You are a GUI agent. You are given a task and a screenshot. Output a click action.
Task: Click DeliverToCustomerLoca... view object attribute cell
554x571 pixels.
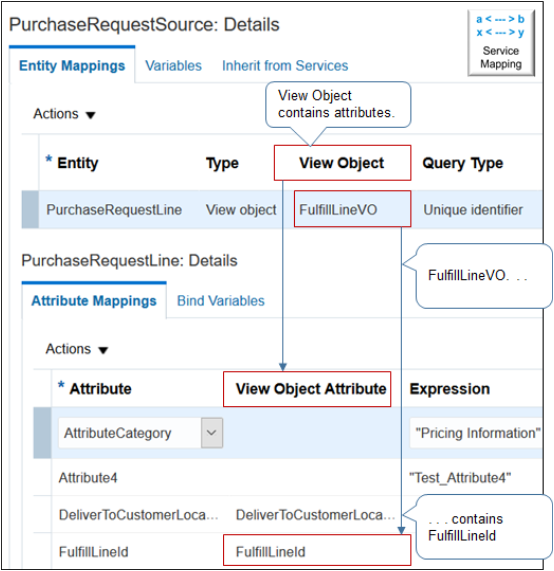[x=315, y=515]
